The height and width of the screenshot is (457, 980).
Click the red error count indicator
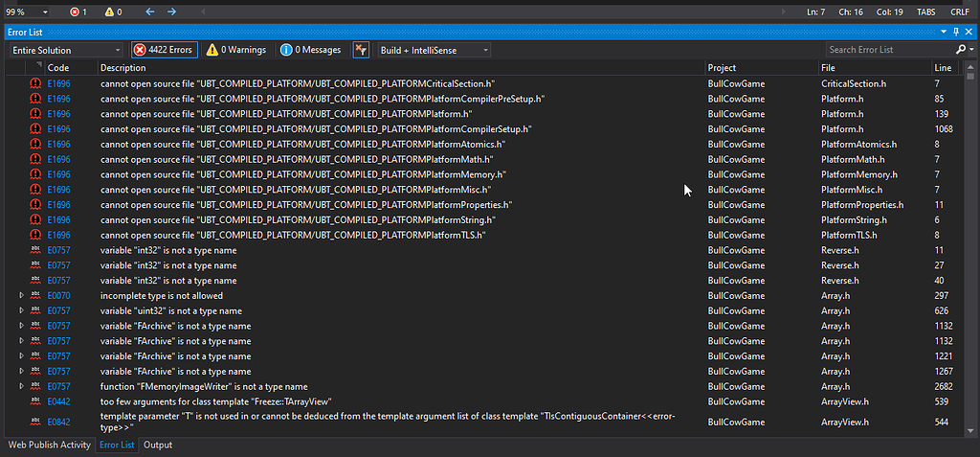(78, 11)
